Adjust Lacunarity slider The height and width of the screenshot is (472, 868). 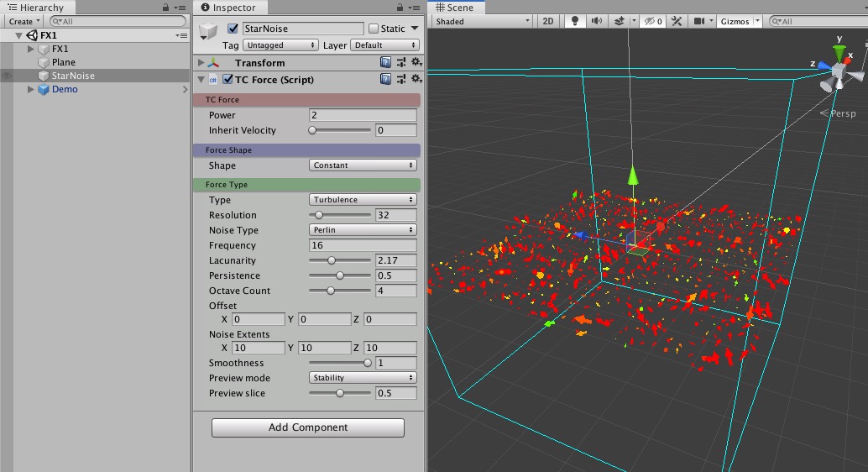tap(339, 260)
